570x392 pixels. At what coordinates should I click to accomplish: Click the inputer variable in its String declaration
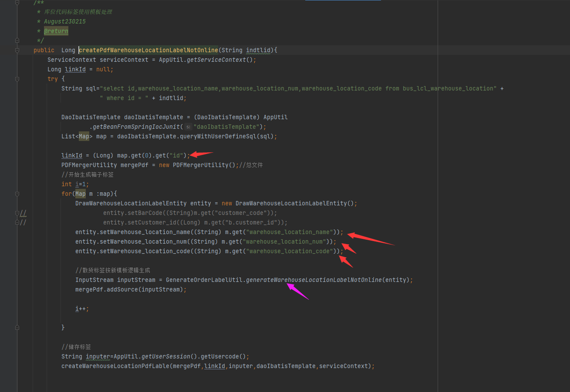98,356
